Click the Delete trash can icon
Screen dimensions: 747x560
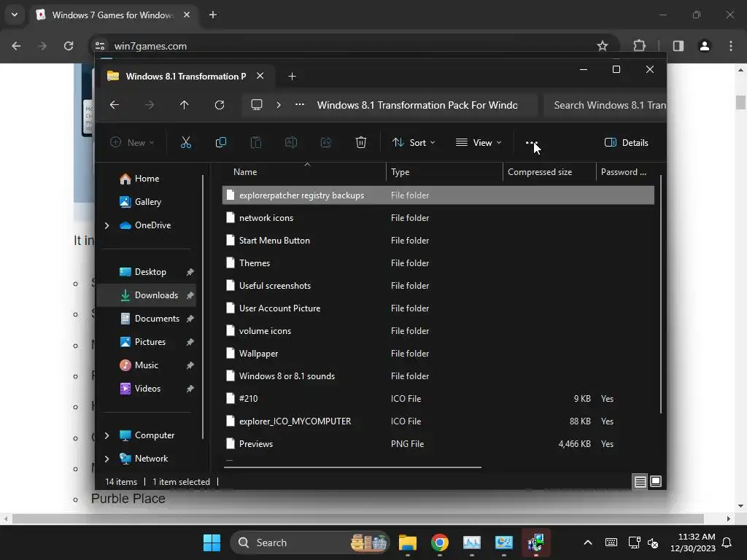(361, 142)
